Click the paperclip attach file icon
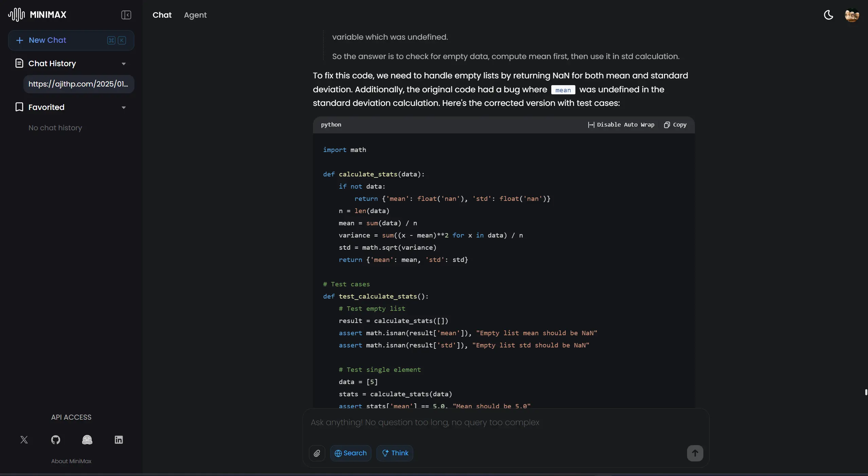The width and height of the screenshot is (868, 476). 317,453
